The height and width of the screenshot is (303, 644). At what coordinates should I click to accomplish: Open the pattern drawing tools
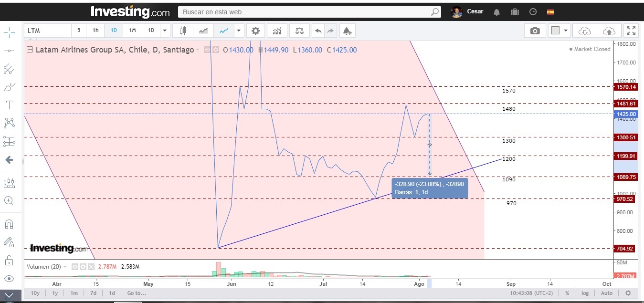9,123
